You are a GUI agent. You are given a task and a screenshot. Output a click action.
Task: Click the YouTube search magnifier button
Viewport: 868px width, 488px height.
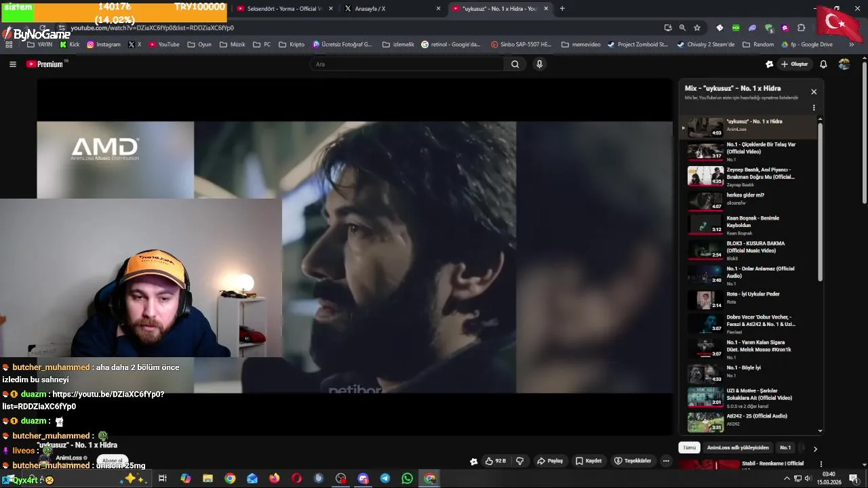515,64
